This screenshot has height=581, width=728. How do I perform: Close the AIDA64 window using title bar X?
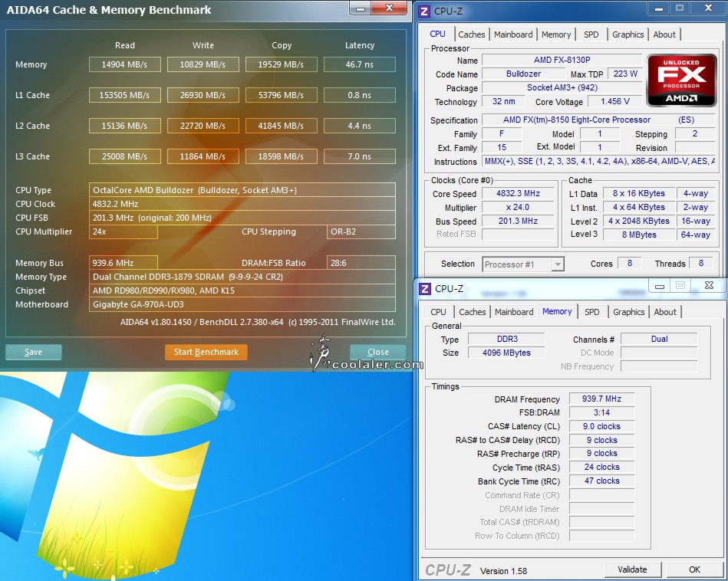pyautogui.click(x=389, y=8)
